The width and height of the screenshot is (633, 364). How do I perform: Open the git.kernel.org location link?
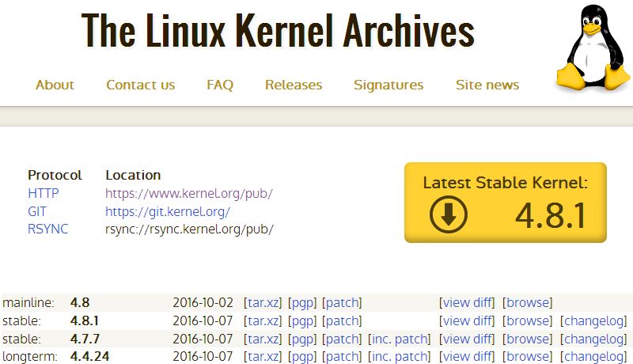[168, 211]
